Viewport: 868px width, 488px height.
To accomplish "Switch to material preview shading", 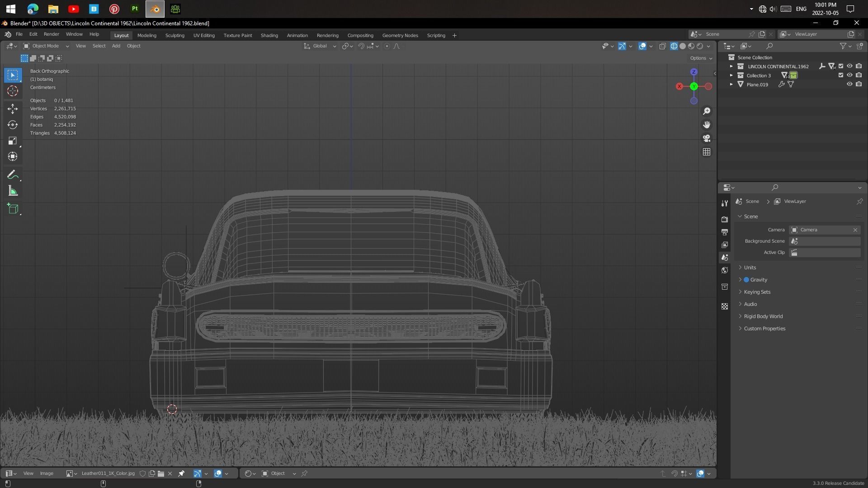I will click(x=691, y=46).
